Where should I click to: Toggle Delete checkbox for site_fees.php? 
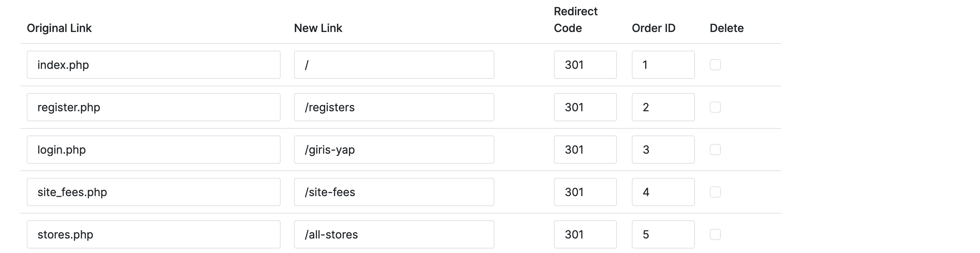click(715, 192)
